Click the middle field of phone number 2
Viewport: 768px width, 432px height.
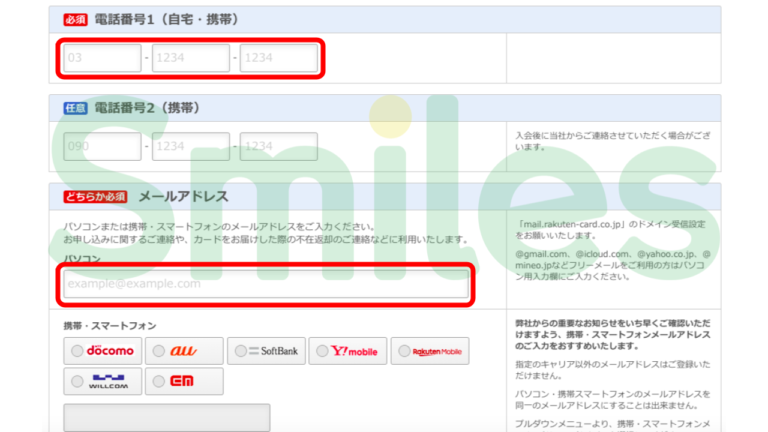[191, 146]
